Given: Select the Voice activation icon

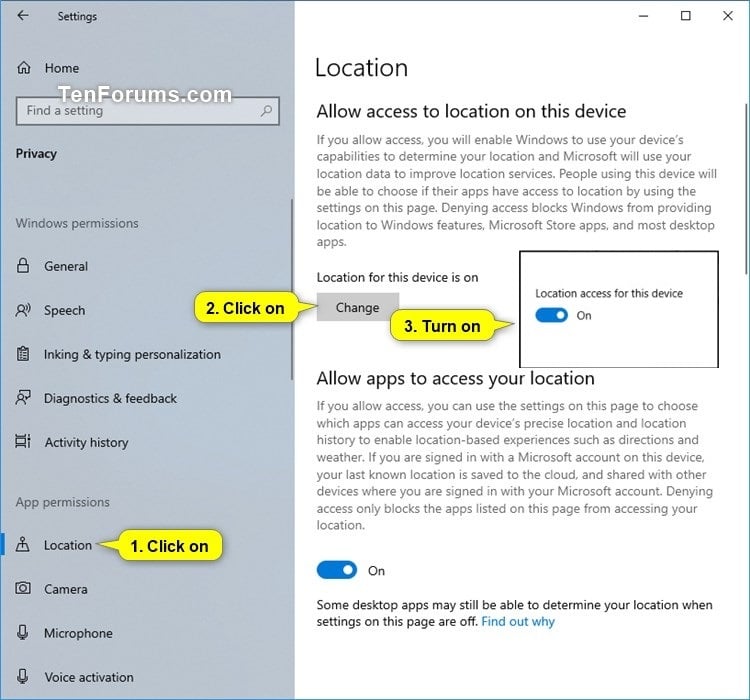Looking at the screenshot, I should click(x=22, y=677).
